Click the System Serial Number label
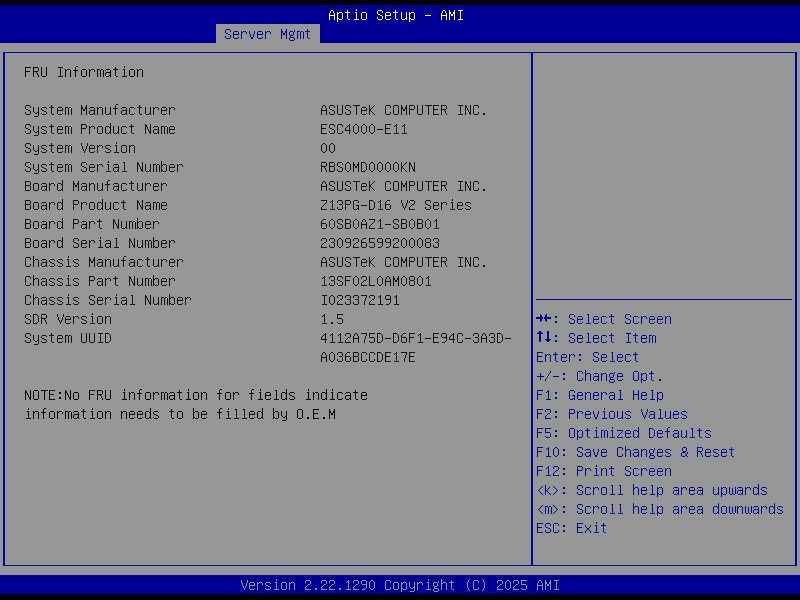The image size is (800, 600). (104, 167)
